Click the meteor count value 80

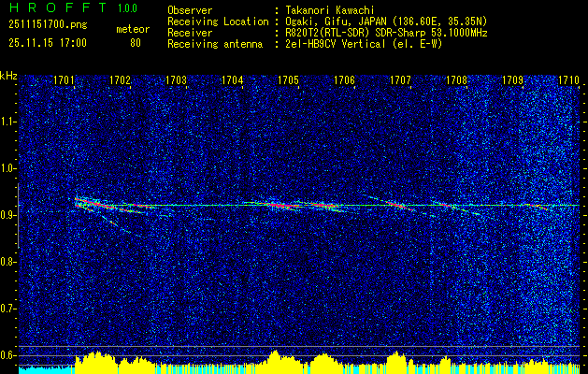tap(136, 42)
